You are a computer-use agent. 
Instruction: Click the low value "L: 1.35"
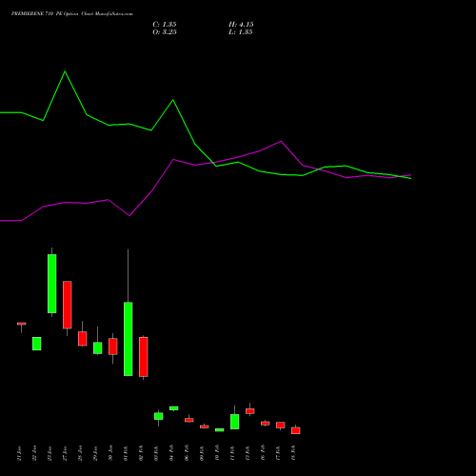241,32
